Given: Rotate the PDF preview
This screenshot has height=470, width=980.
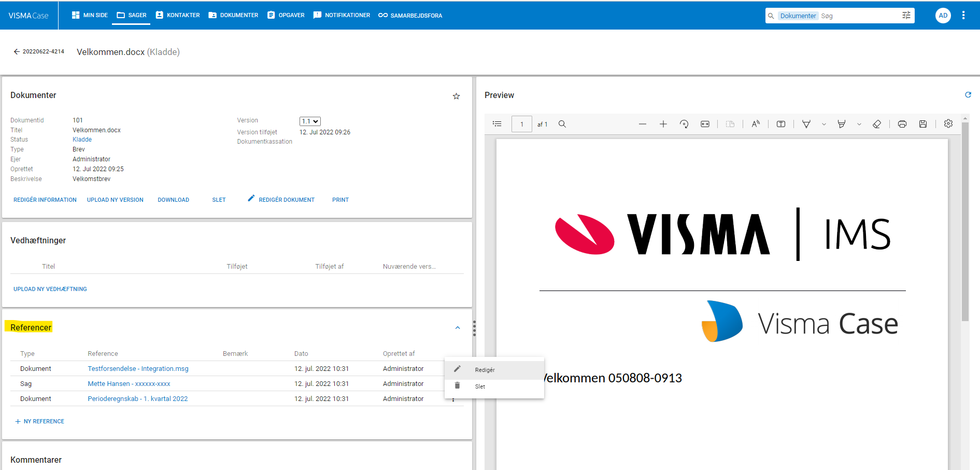Looking at the screenshot, I should pyautogui.click(x=684, y=124).
